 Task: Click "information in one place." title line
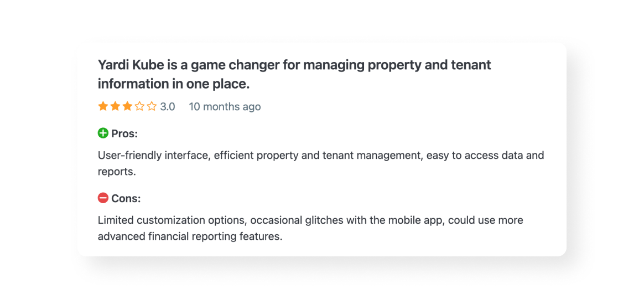(x=174, y=84)
